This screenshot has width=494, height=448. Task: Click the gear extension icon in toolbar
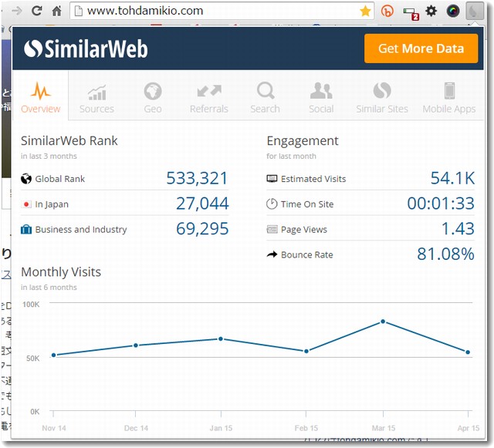click(x=431, y=11)
